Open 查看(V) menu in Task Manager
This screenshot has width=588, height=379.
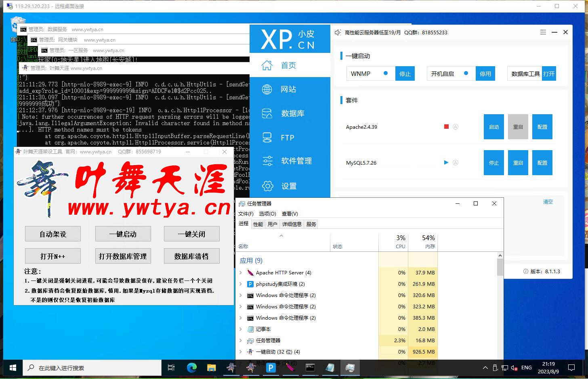tap(290, 214)
